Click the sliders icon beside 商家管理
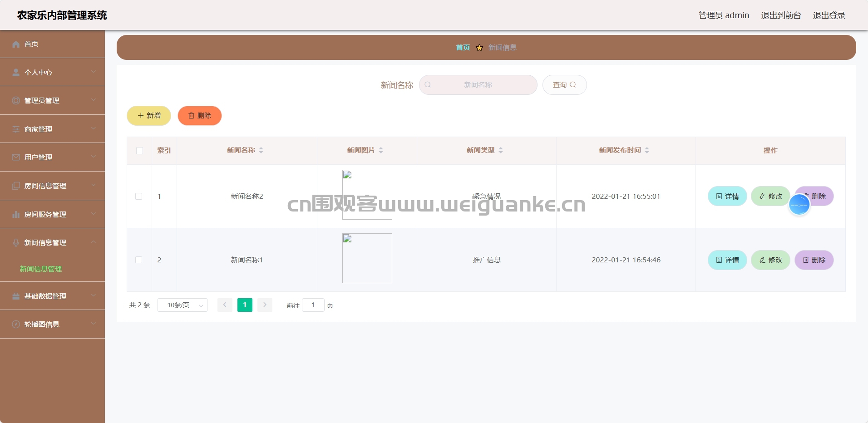Screen dimensions: 868x423 [x=16, y=129]
